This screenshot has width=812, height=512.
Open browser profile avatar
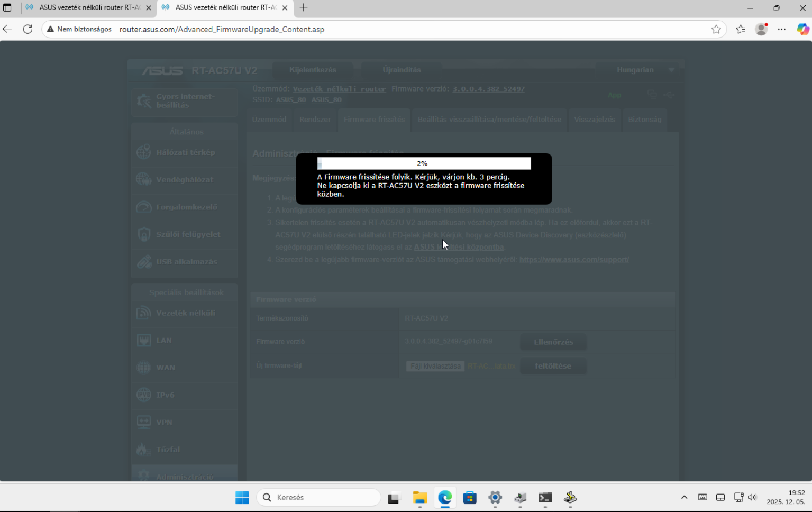point(761,29)
